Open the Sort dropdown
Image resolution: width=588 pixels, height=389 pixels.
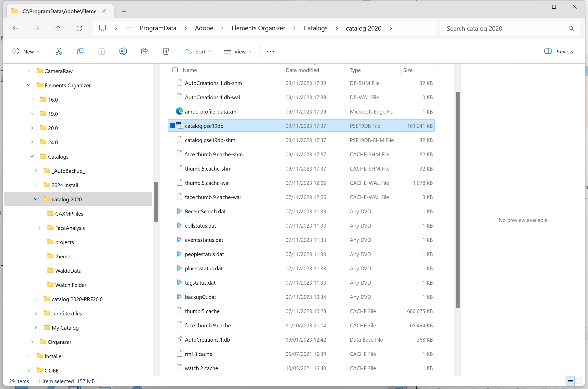[198, 51]
